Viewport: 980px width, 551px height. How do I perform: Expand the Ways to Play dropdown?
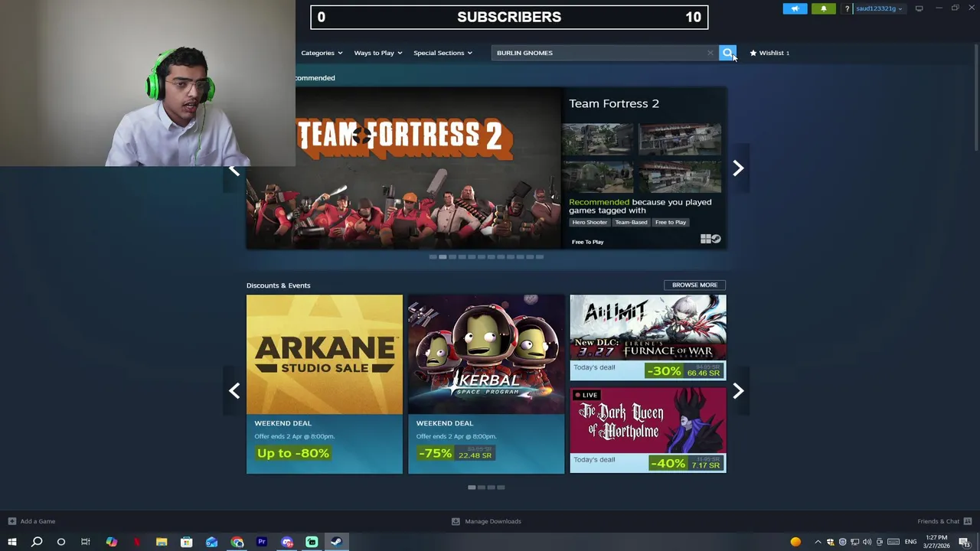pos(378,53)
